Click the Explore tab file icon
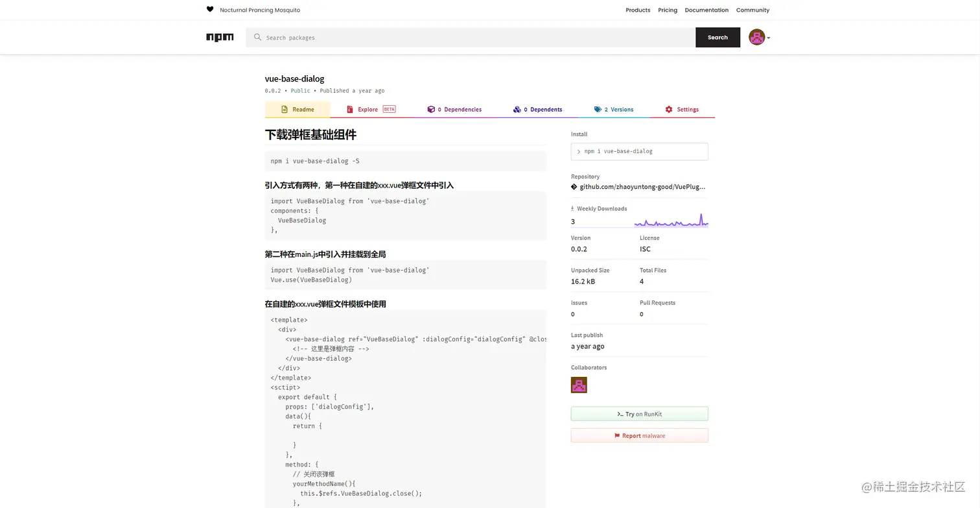 [x=350, y=110]
